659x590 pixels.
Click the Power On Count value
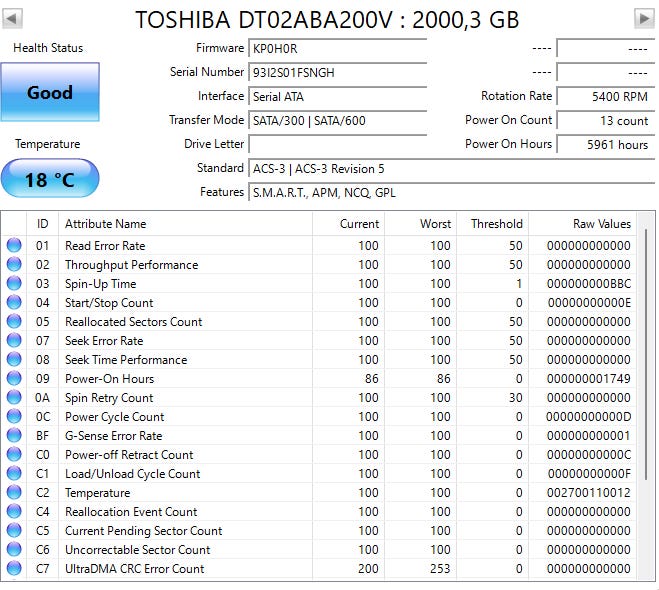606,121
